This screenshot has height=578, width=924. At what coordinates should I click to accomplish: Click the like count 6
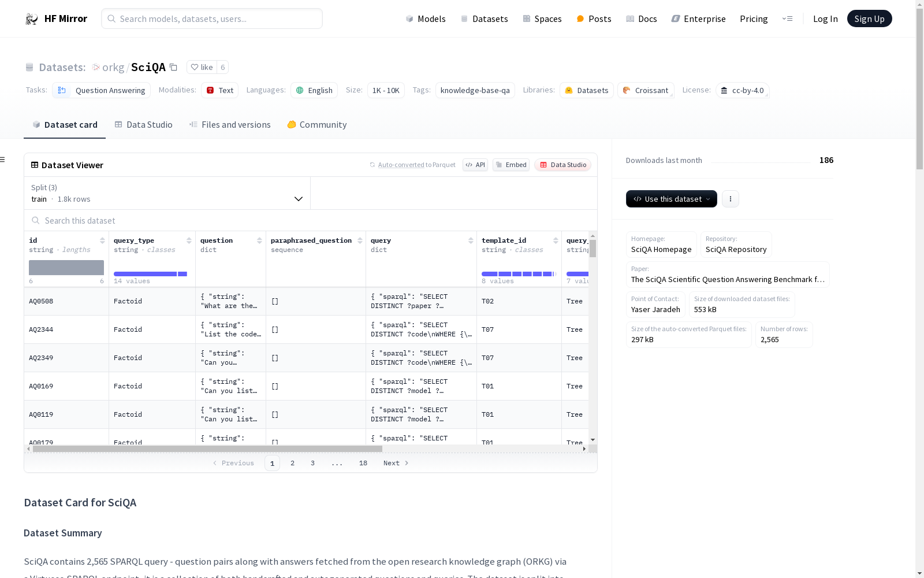click(x=222, y=67)
